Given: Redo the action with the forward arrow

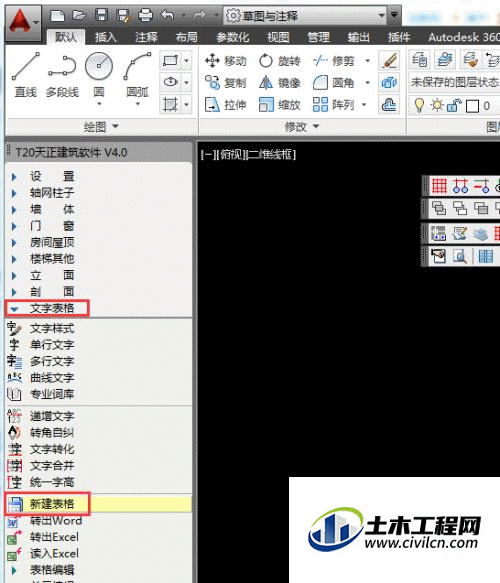Looking at the screenshot, I should click(200, 16).
